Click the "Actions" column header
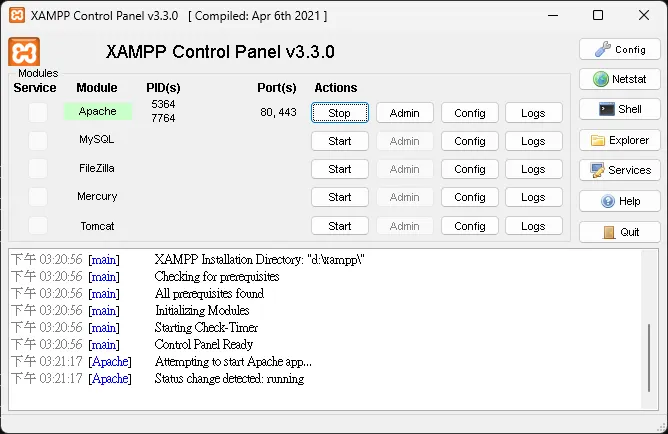Image resolution: width=668 pixels, height=434 pixels. (336, 88)
